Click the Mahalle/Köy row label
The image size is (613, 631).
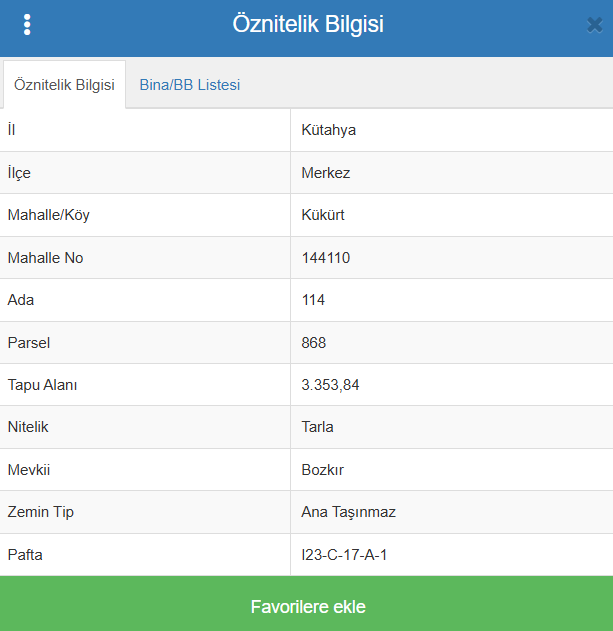coord(49,215)
